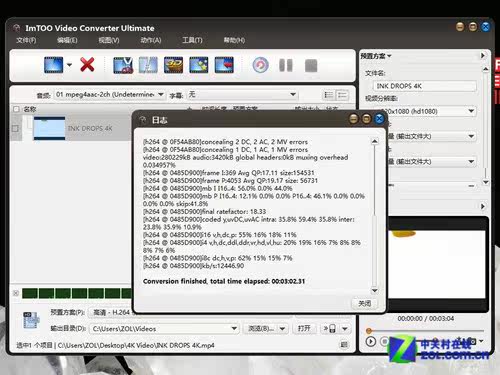
Task: Click the profile format icon at bottom left
Action: pos(31,320)
